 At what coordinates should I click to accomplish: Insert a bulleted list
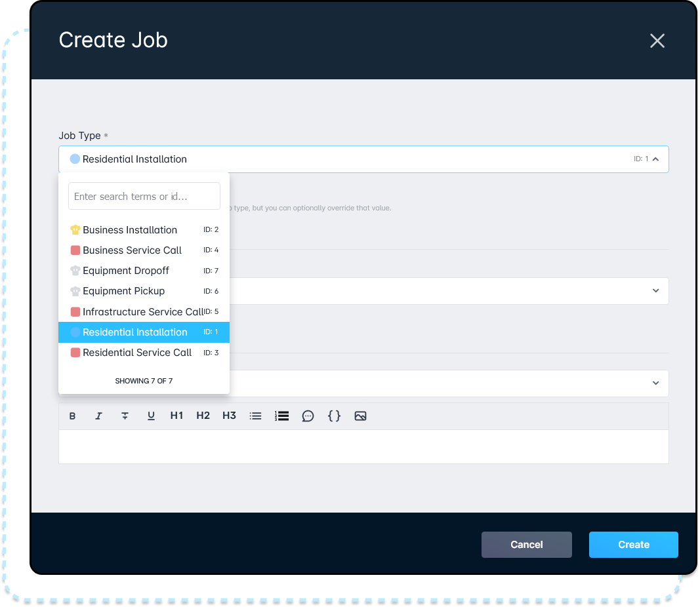pos(255,416)
